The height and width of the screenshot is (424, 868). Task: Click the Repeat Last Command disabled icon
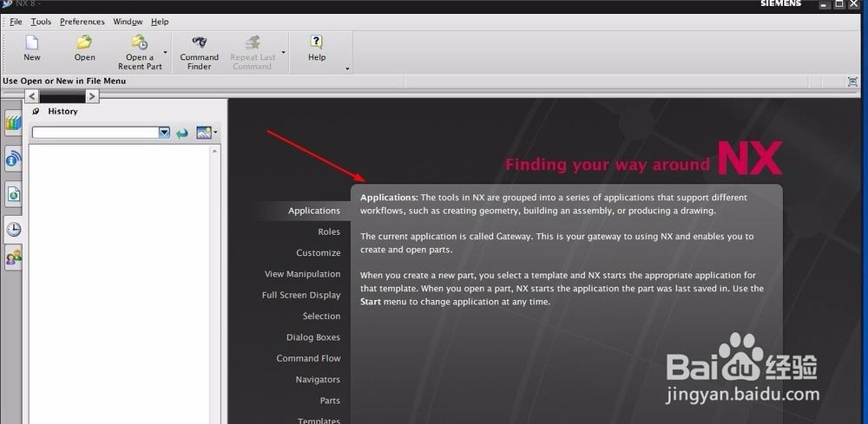coord(253,42)
